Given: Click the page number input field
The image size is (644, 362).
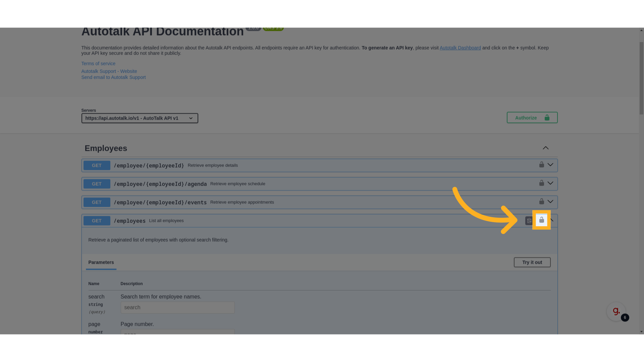Looking at the screenshot, I should 177,332.
